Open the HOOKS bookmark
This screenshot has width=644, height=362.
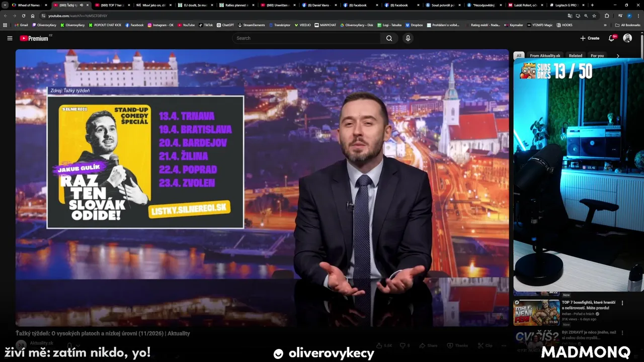[x=565, y=25]
